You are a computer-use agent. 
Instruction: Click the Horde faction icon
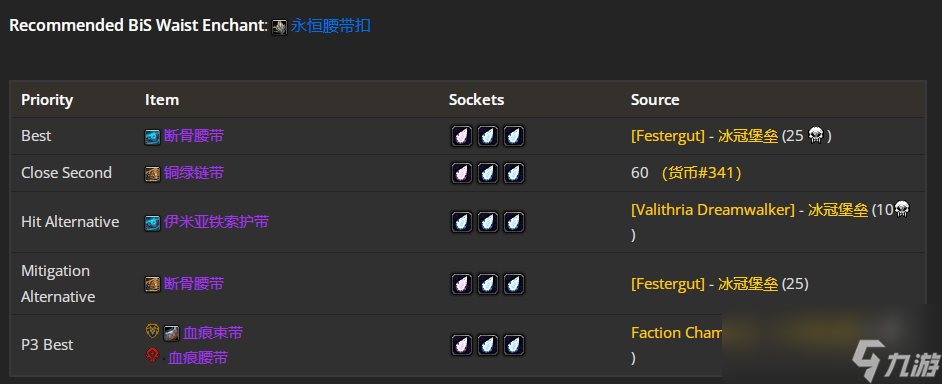[x=153, y=356]
